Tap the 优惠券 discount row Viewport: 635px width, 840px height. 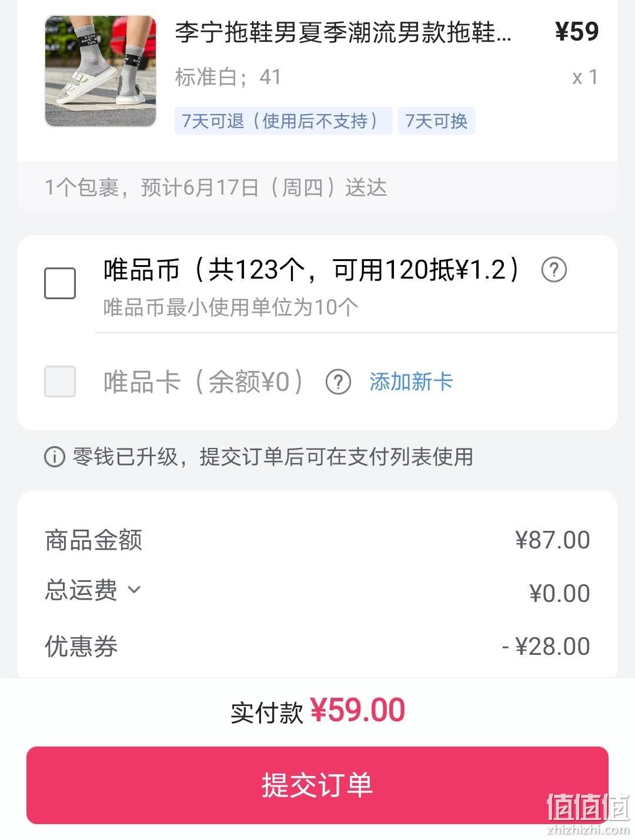click(x=317, y=647)
